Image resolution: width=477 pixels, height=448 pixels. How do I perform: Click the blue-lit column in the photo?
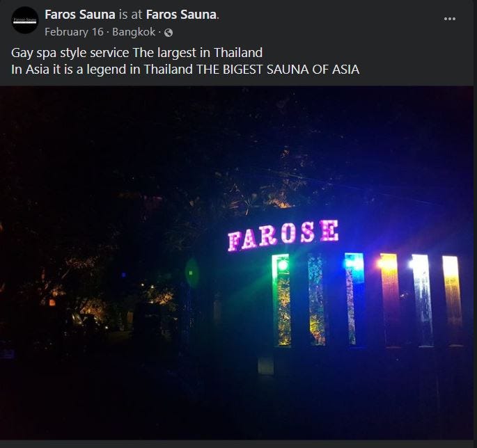click(x=354, y=298)
